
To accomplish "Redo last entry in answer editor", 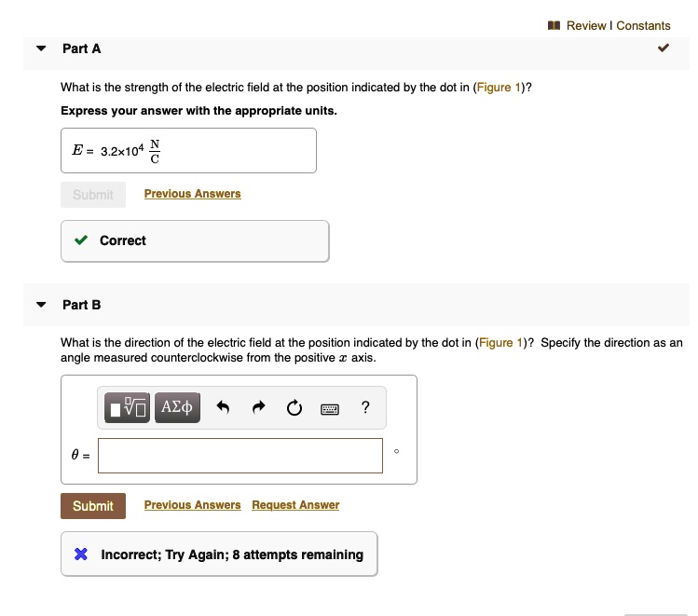I will (259, 407).
